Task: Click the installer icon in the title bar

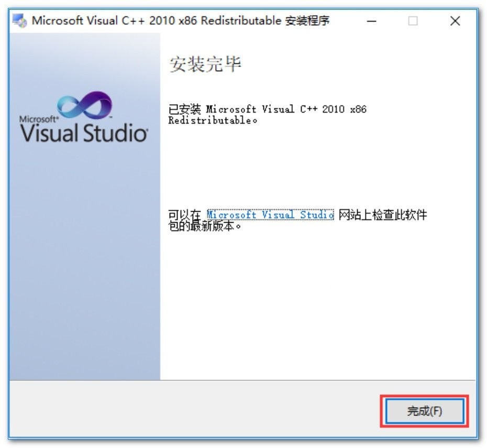Action: (19, 21)
